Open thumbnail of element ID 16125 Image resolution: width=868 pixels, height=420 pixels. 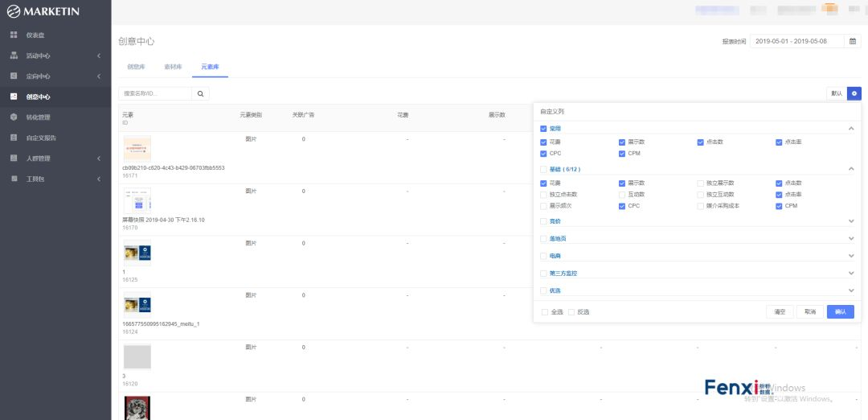coord(137,253)
